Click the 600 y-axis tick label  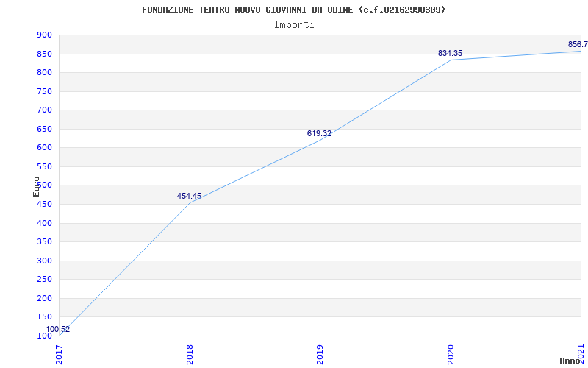click(x=44, y=148)
